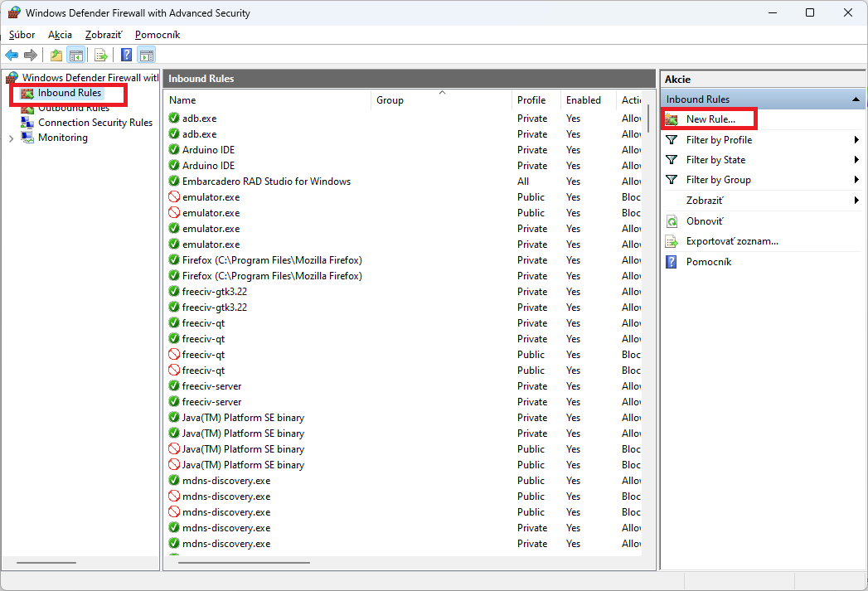The height and width of the screenshot is (591, 868).
Task: Click the blue Help question mark icon
Action: point(126,56)
